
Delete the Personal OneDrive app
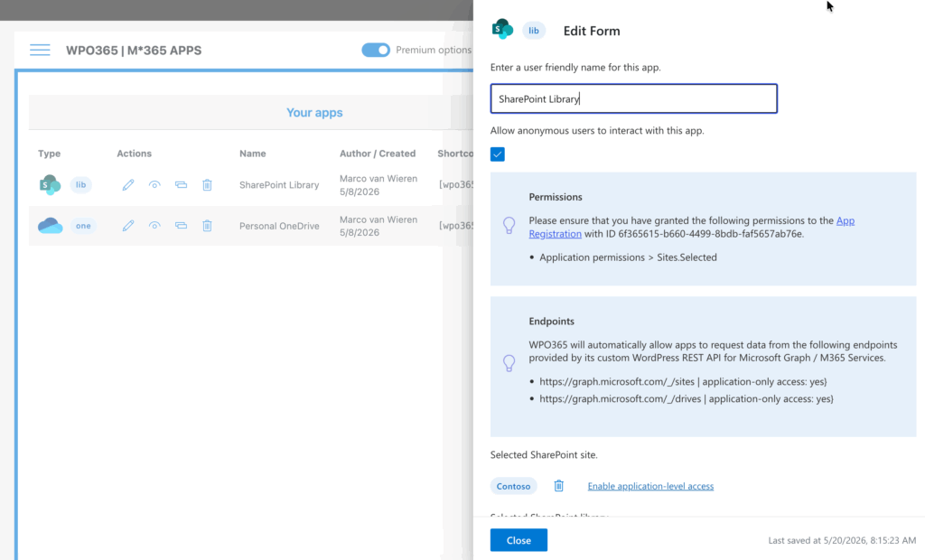tap(207, 226)
